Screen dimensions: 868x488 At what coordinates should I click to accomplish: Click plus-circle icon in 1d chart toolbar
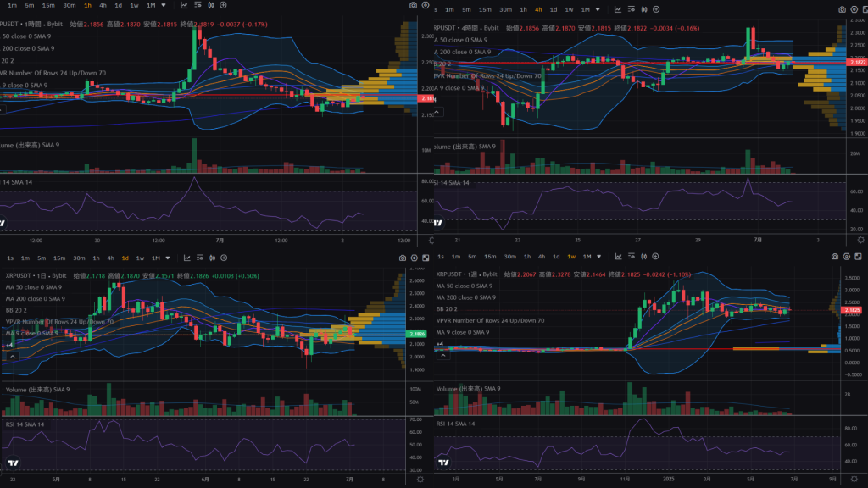224,258
